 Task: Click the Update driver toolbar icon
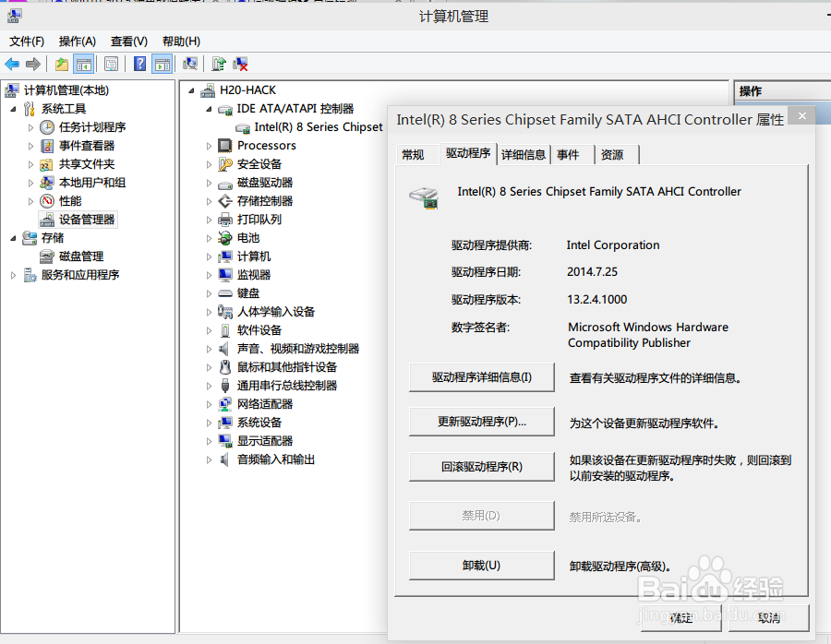[x=216, y=63]
